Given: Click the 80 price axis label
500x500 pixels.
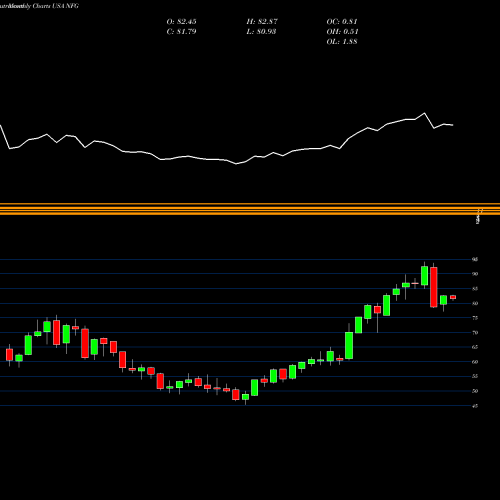Looking at the screenshot, I should tap(475, 303).
